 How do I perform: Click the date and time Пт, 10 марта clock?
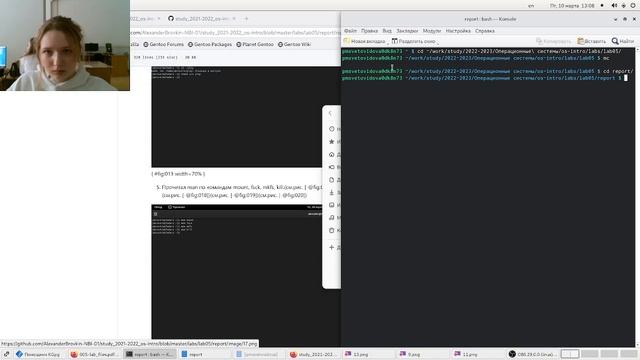coord(572,6)
